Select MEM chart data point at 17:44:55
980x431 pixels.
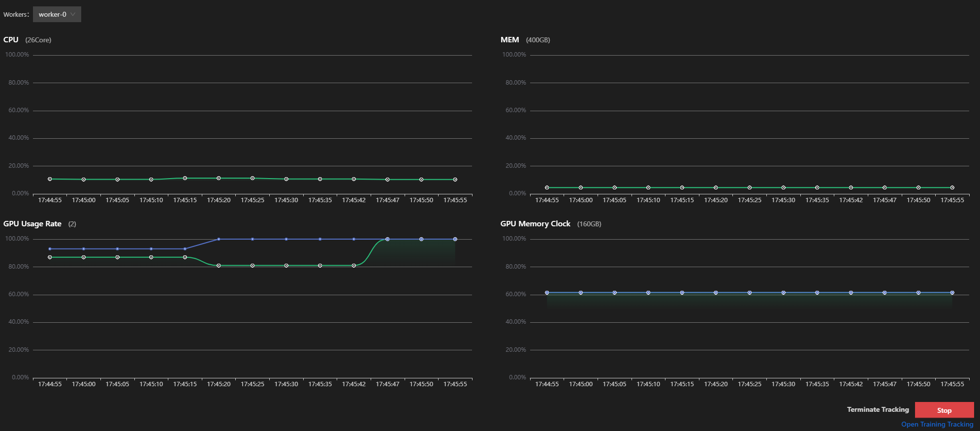click(x=547, y=187)
